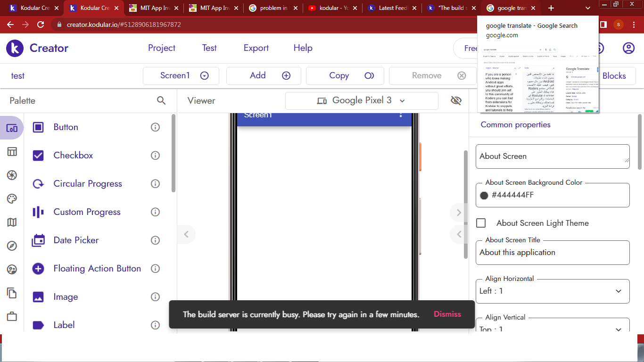Toggle hidden components visibility eye icon
644x362 pixels.
(455, 100)
